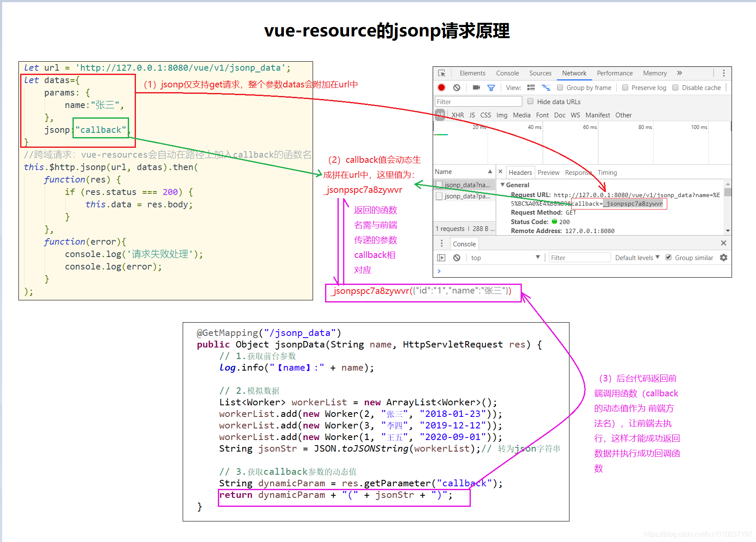Toggle capture screenshots camera icon
Viewport: 756px width, 542px height.
click(476, 87)
